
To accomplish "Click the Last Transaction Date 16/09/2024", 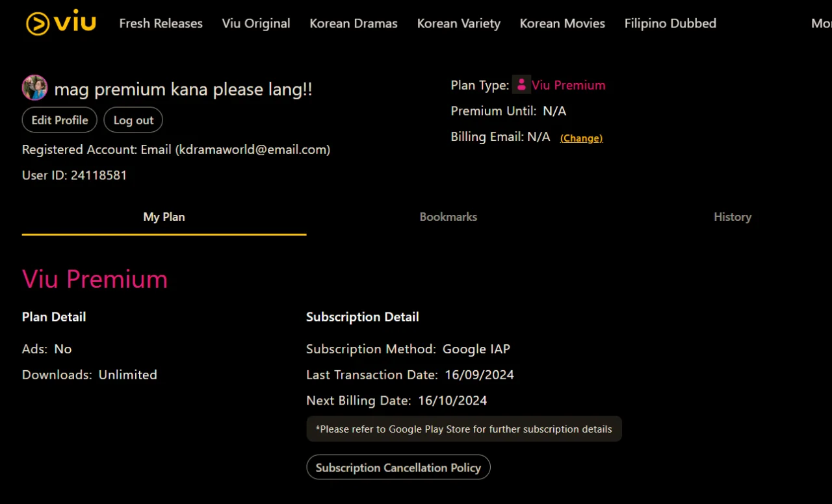I will pyautogui.click(x=410, y=375).
